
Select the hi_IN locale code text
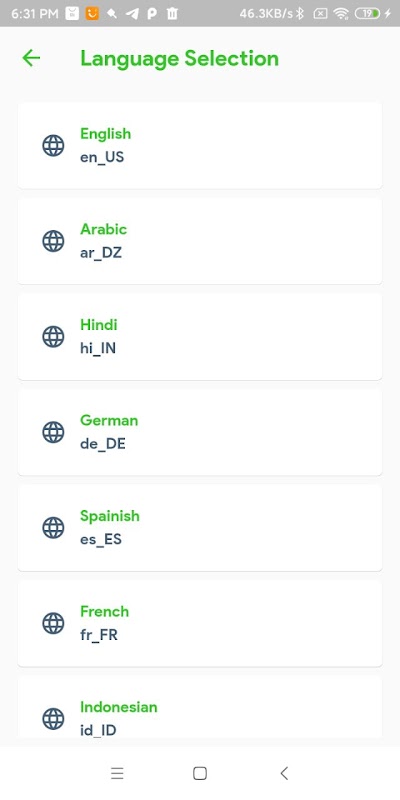[98, 348]
